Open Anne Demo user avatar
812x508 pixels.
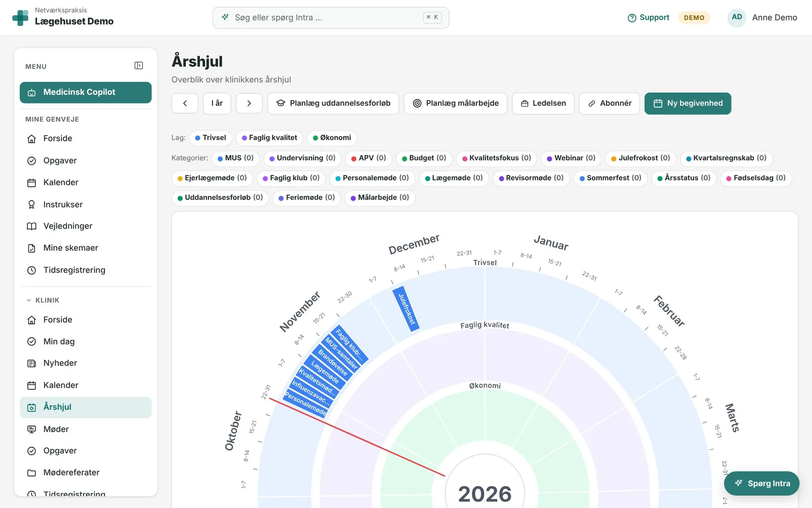[737, 17]
